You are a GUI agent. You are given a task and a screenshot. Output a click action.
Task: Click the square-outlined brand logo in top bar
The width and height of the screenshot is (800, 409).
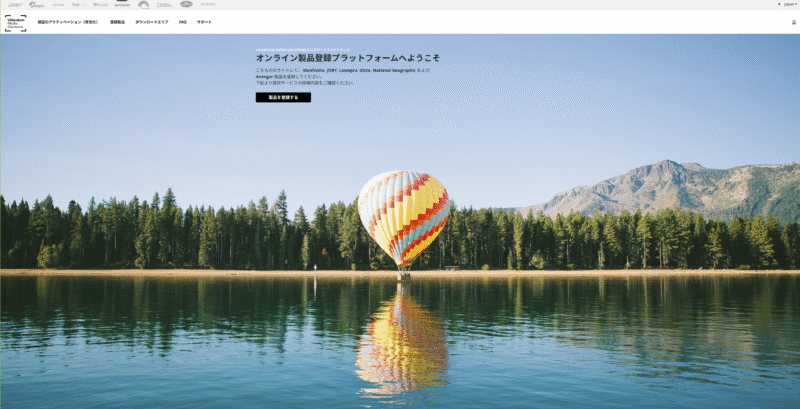tap(164, 5)
